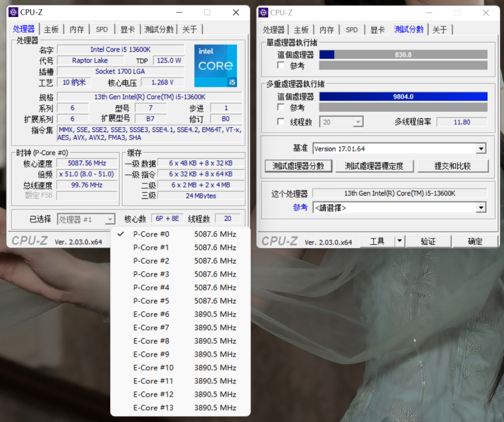Click the 核心电压 value 1.268 V

163,82
